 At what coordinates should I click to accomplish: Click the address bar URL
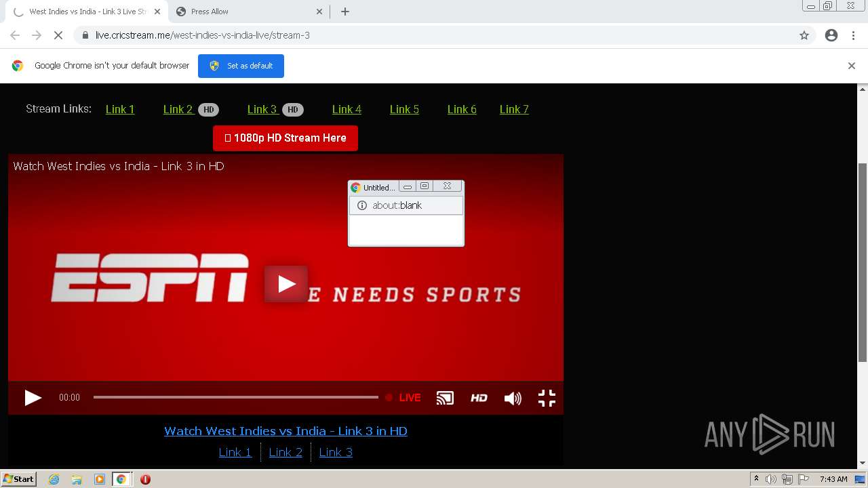click(x=203, y=35)
